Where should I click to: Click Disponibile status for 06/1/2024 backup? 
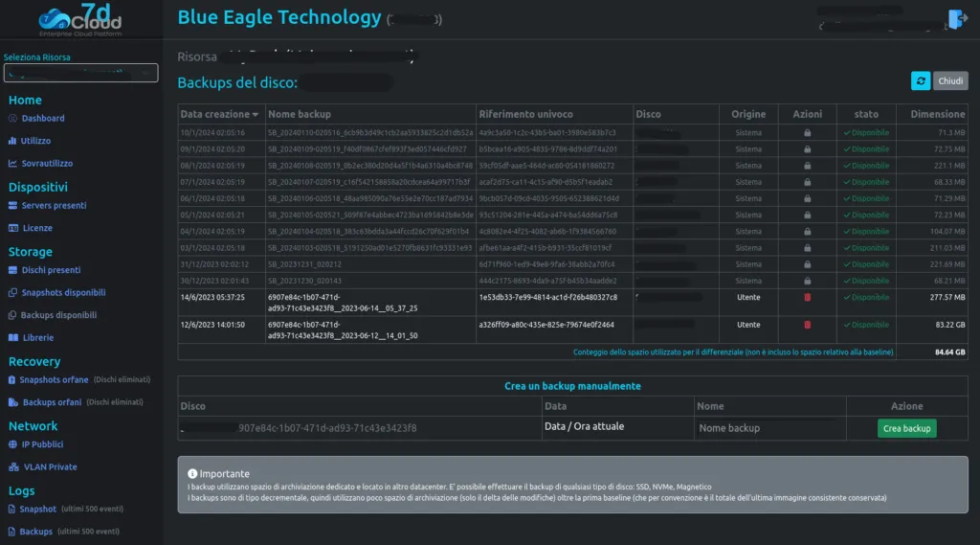[x=865, y=198]
